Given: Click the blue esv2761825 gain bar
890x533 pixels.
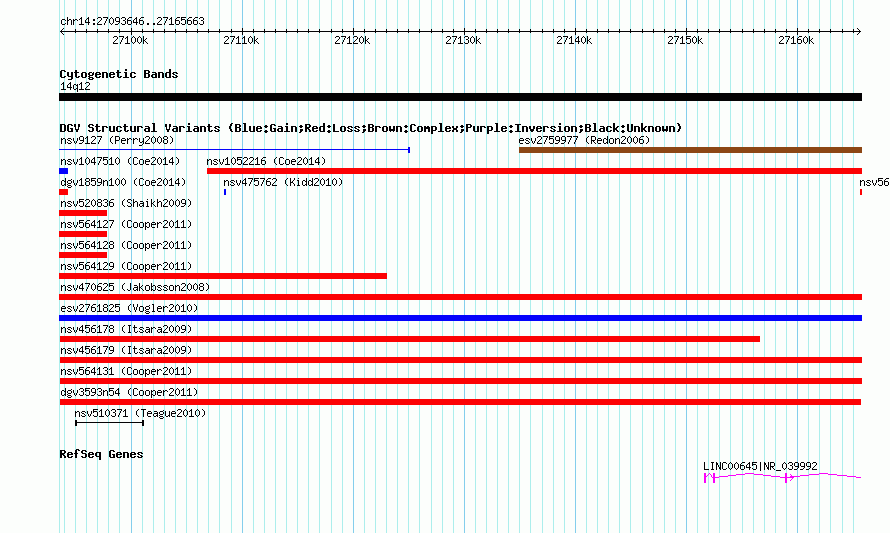Looking at the screenshot, I should pyautogui.click(x=461, y=318).
